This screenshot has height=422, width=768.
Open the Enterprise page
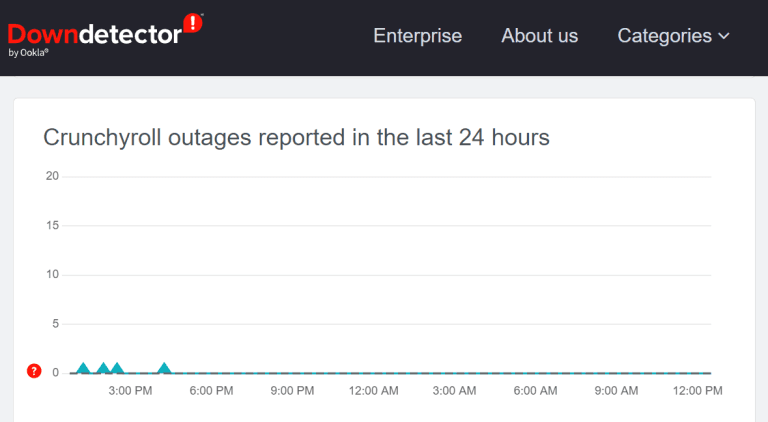(x=417, y=36)
